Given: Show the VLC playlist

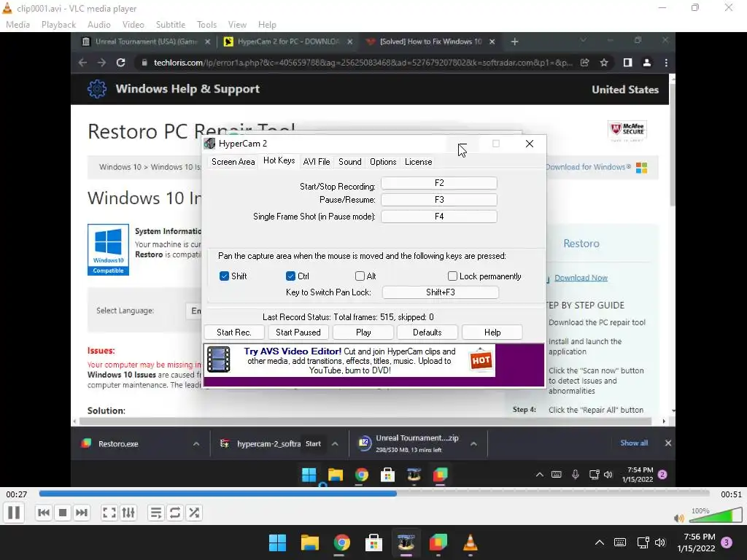Looking at the screenshot, I should 156,513.
